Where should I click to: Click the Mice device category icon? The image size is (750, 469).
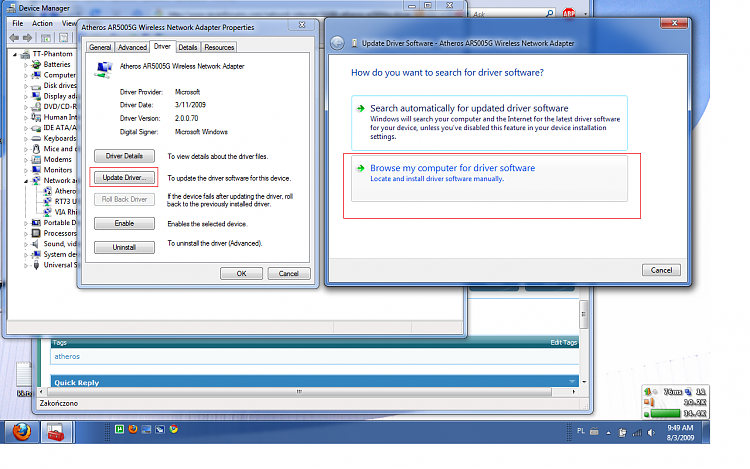click(x=36, y=149)
